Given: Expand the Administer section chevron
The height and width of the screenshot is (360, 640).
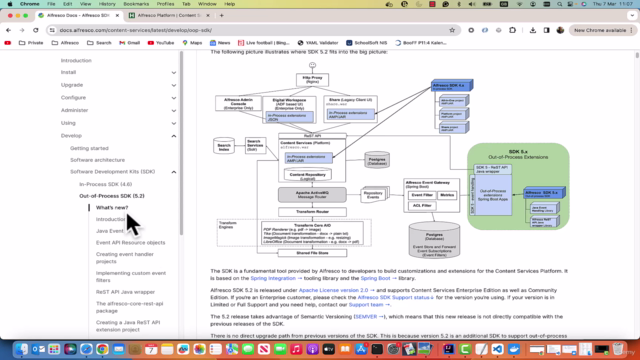Looking at the screenshot, I should pos(174,111).
